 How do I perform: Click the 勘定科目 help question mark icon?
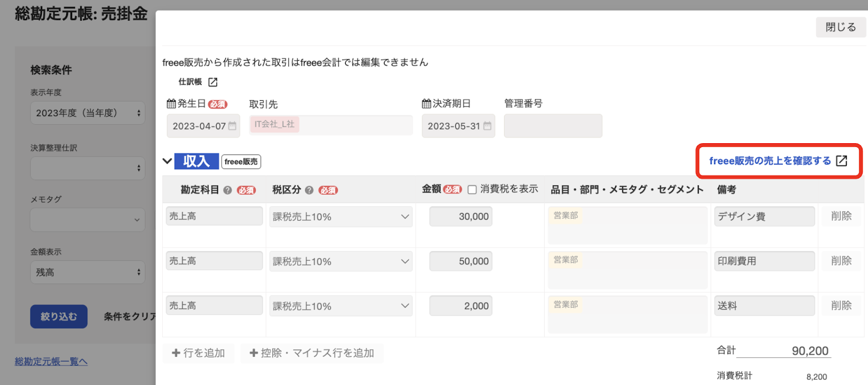pos(228,190)
